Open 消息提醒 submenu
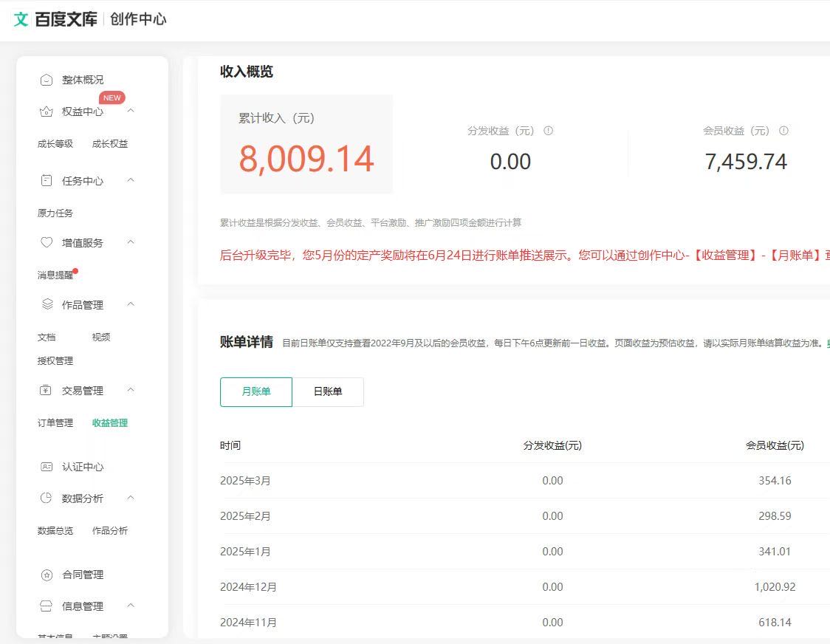The height and width of the screenshot is (644, 830). pos(55,275)
